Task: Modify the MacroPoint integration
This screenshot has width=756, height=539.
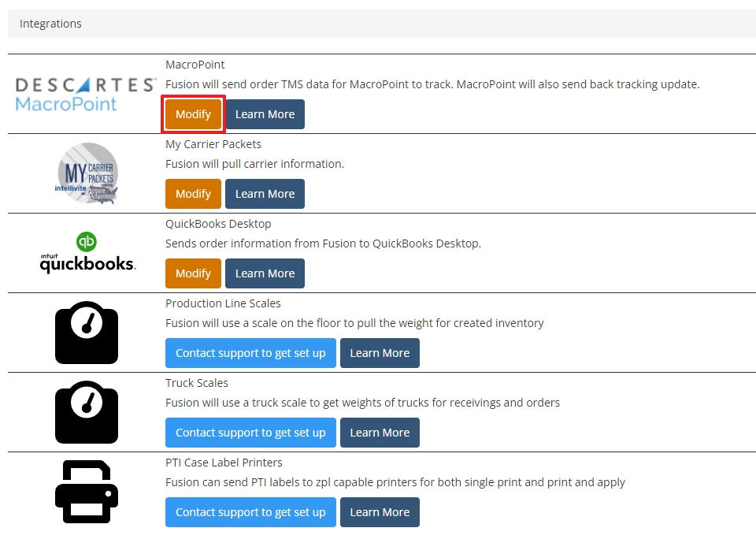Action: pos(193,114)
